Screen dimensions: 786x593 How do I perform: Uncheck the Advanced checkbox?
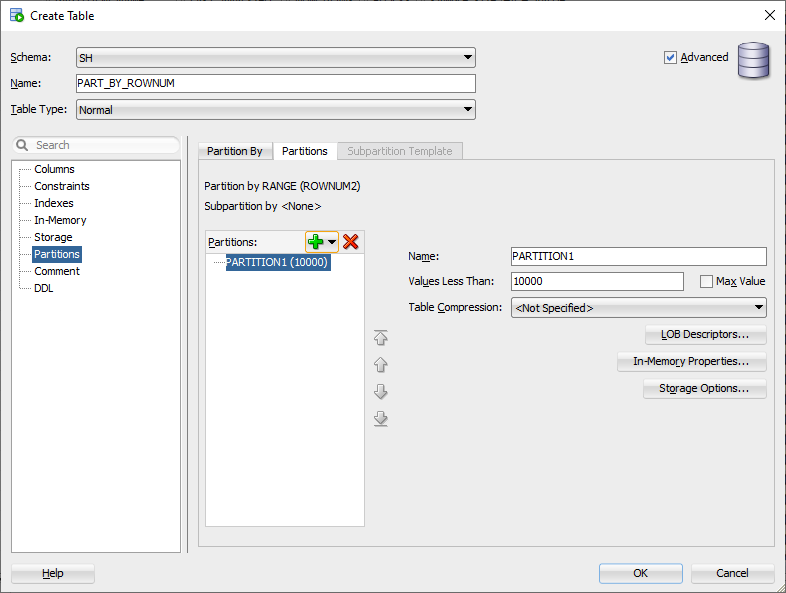tap(670, 58)
